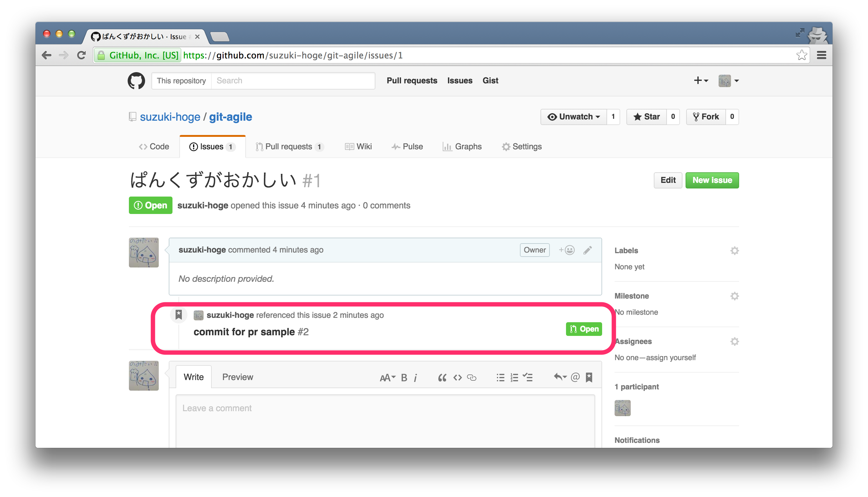
Task: Insert an unordered list
Action: [500, 377]
